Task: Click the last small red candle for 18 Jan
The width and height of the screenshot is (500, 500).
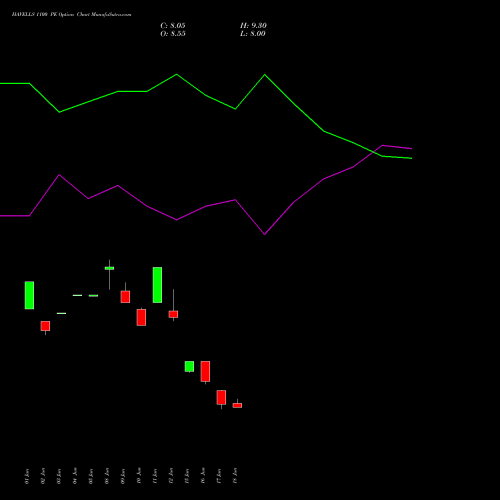Action: 237,405
